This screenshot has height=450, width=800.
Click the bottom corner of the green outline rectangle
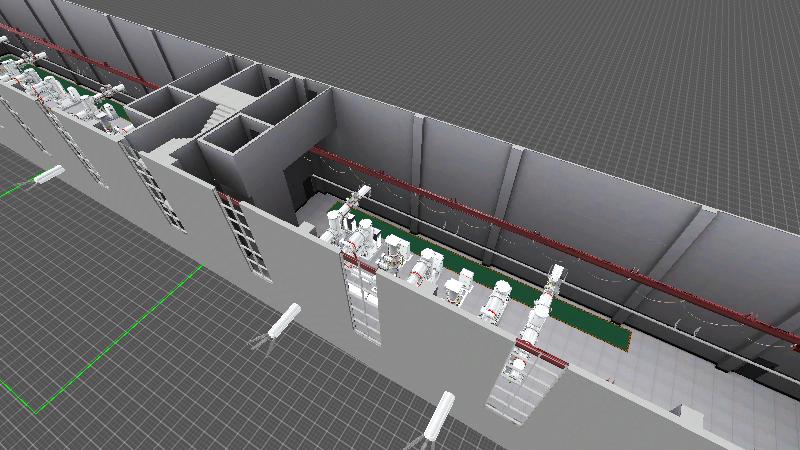[x=38, y=411]
